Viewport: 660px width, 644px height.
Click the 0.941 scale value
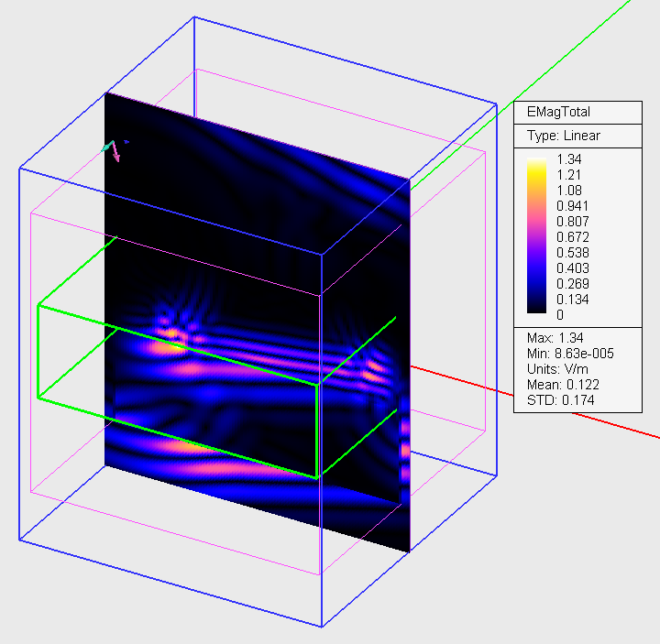pos(572,206)
